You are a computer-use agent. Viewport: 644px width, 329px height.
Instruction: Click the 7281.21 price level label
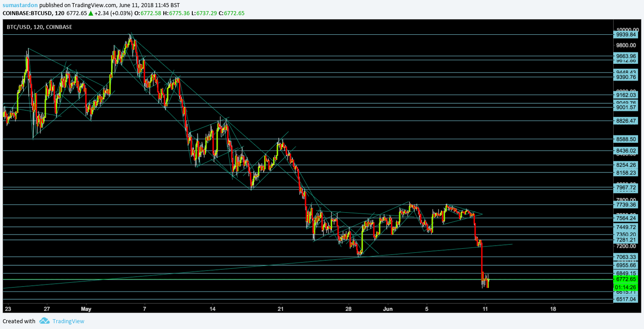click(x=626, y=240)
